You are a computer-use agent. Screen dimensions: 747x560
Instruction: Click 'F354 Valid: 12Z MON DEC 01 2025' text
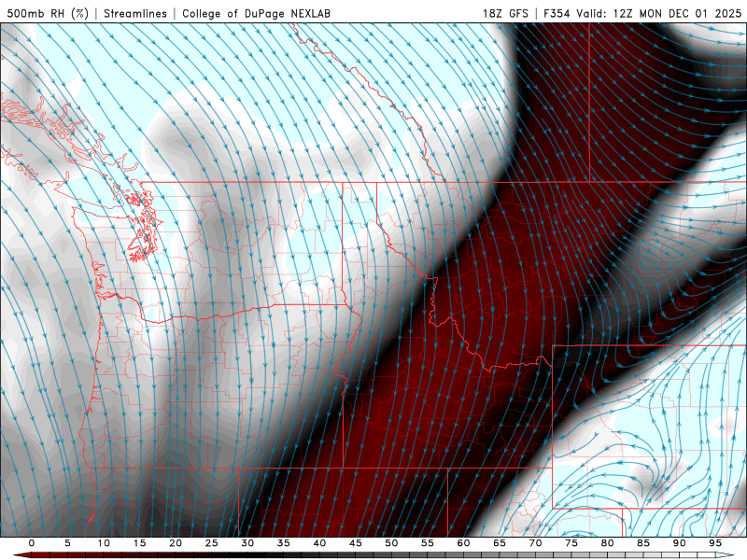(643, 13)
